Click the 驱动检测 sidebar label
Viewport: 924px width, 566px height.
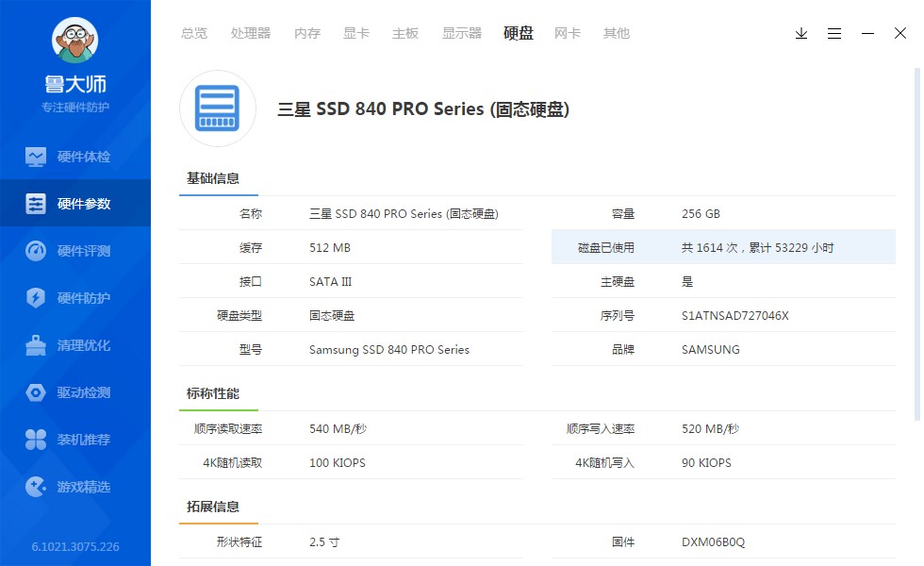(84, 392)
